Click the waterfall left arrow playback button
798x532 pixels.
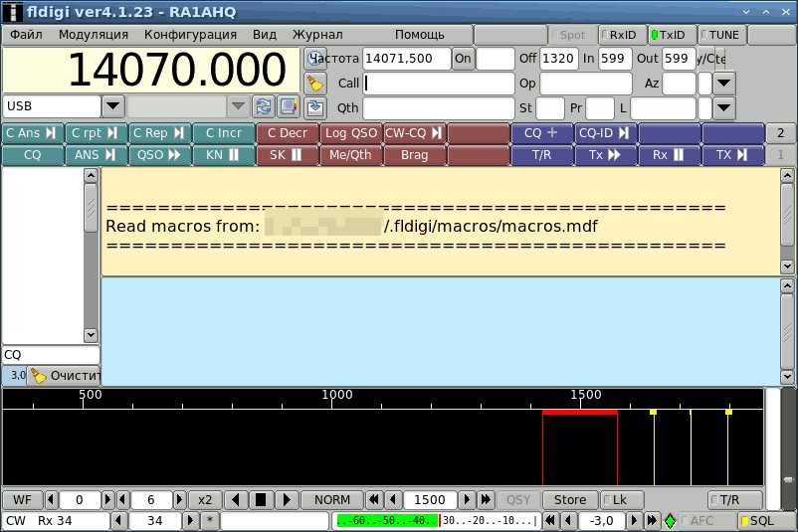tap(236, 500)
